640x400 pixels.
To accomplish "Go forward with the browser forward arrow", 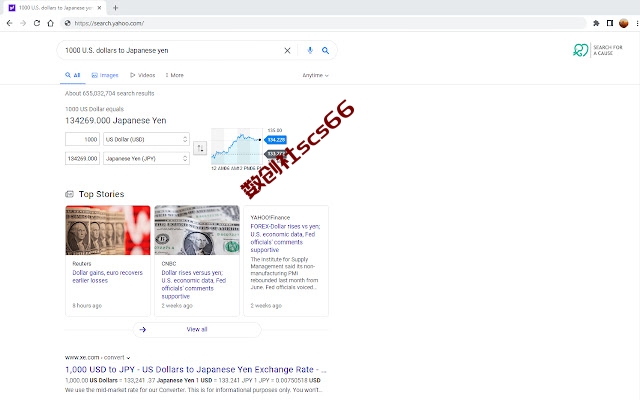I will pos(23,23).
